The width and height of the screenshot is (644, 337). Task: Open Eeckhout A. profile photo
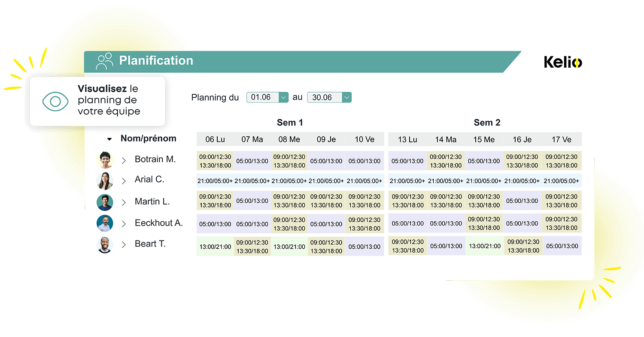[x=105, y=223]
